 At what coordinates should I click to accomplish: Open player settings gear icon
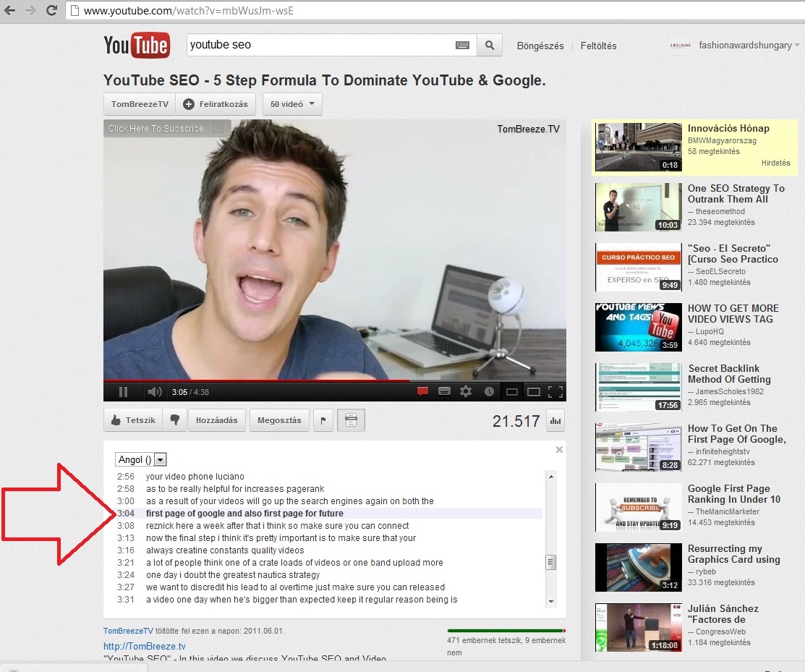point(466,392)
